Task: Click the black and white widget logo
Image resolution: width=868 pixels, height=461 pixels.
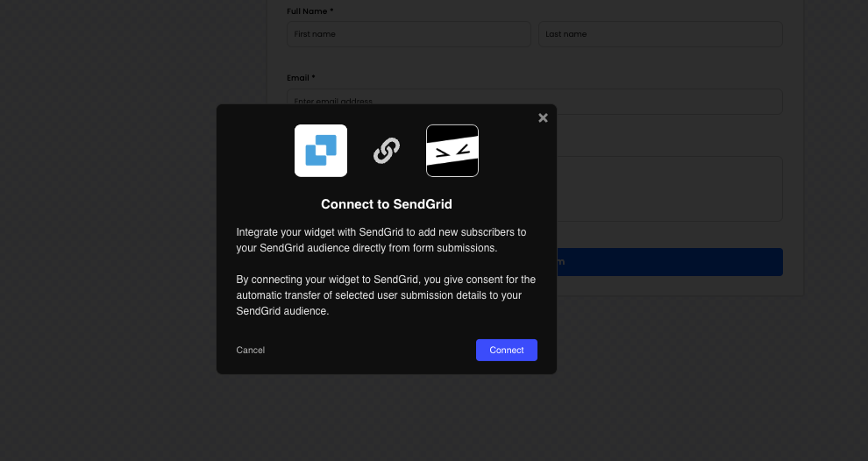Action: coord(452,151)
